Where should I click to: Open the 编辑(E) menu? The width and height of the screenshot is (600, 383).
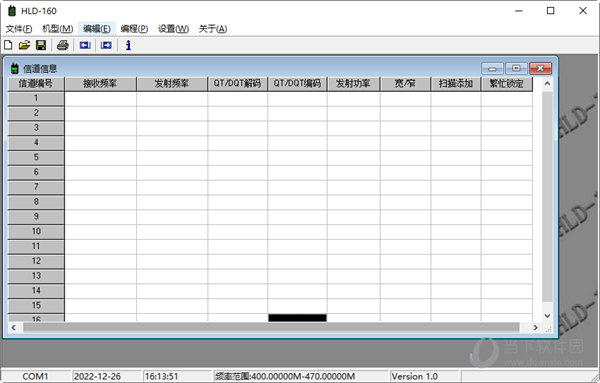click(x=97, y=29)
